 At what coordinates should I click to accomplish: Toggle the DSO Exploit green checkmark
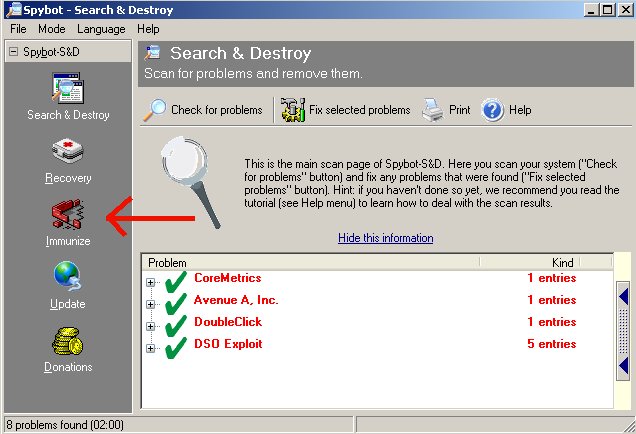[176, 348]
